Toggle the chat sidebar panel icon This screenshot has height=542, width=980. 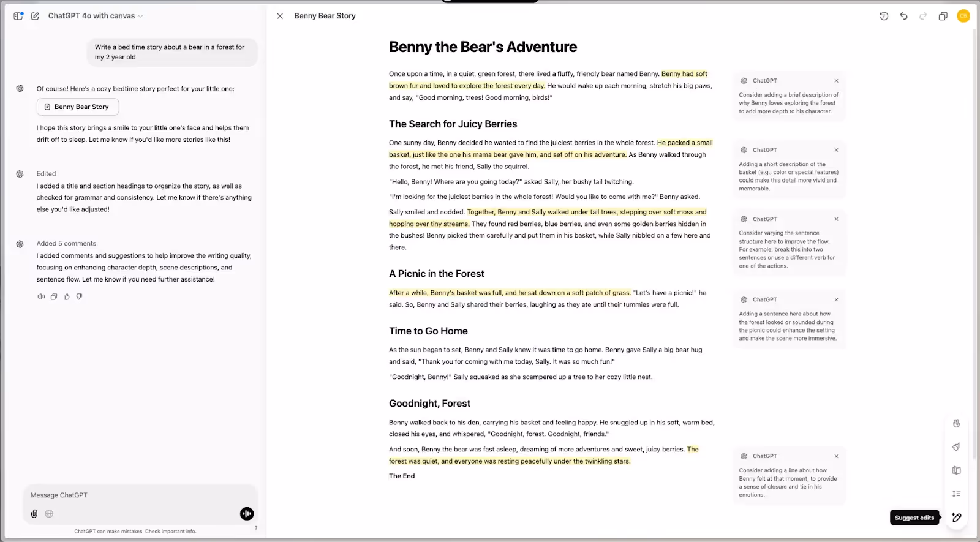(x=18, y=16)
